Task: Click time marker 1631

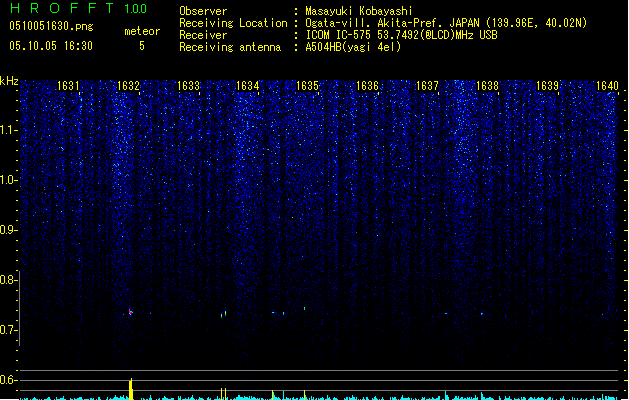Action: pos(68,86)
